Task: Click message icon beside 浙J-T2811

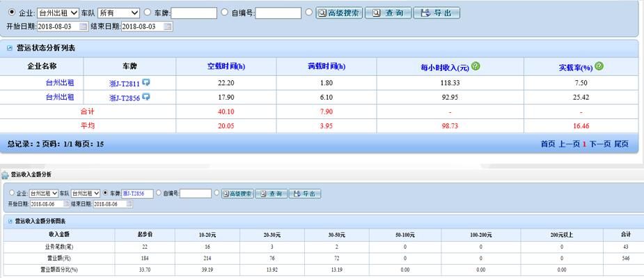Action: point(146,83)
